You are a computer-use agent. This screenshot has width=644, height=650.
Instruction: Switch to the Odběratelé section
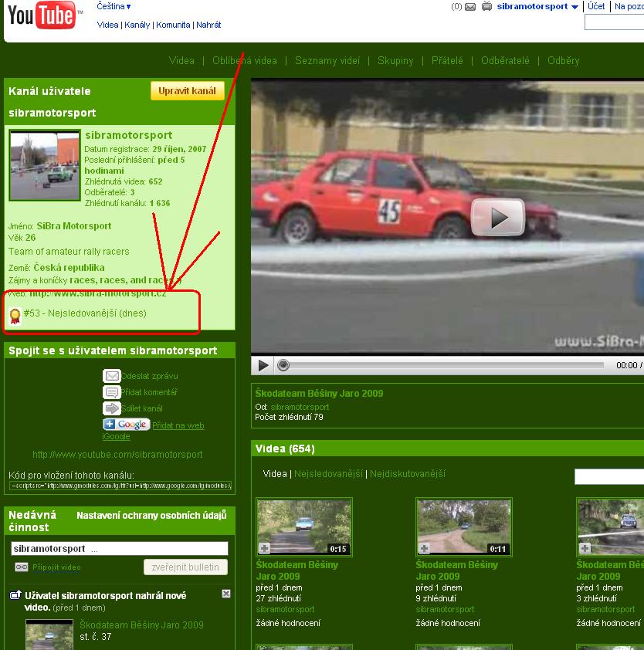click(505, 60)
